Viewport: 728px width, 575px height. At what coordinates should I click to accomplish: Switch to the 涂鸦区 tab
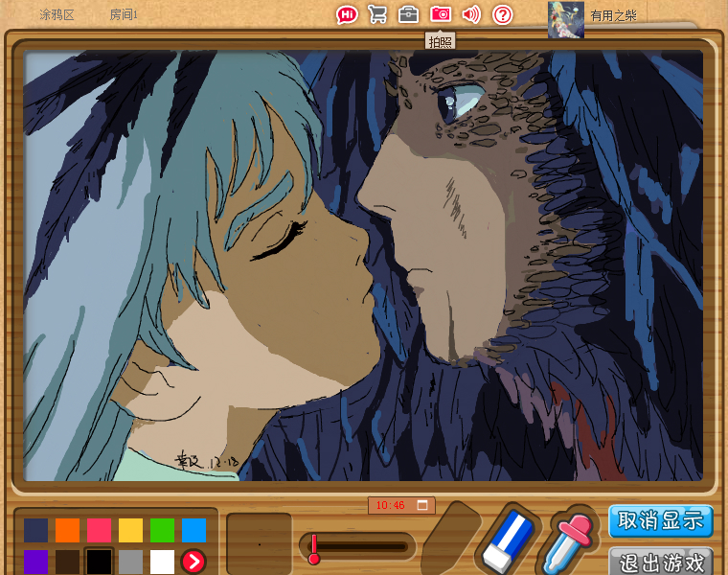tap(57, 15)
